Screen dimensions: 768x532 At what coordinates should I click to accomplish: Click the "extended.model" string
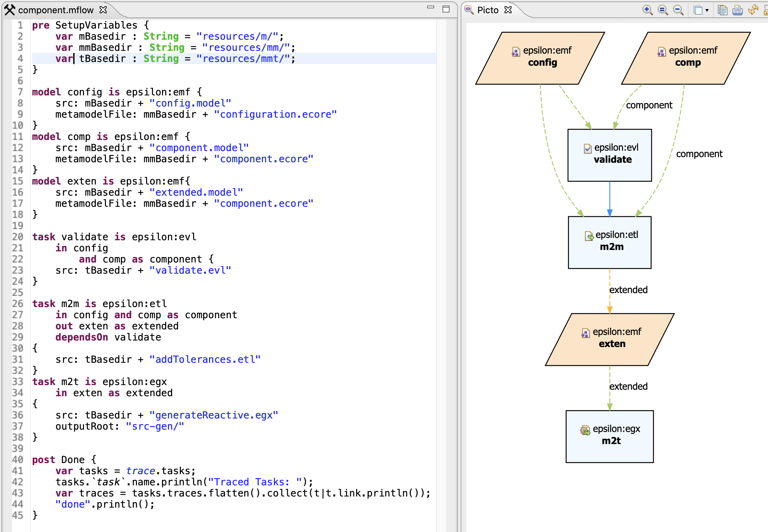pyautogui.click(x=196, y=192)
